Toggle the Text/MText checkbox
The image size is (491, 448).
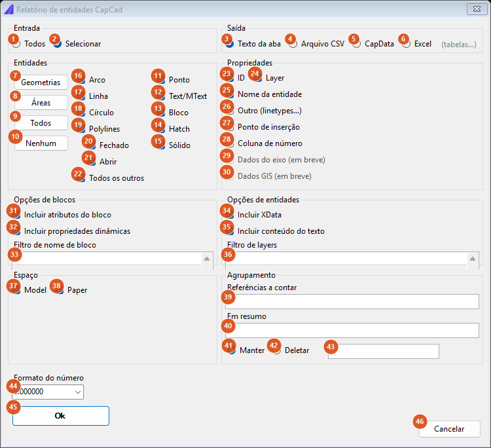click(161, 96)
